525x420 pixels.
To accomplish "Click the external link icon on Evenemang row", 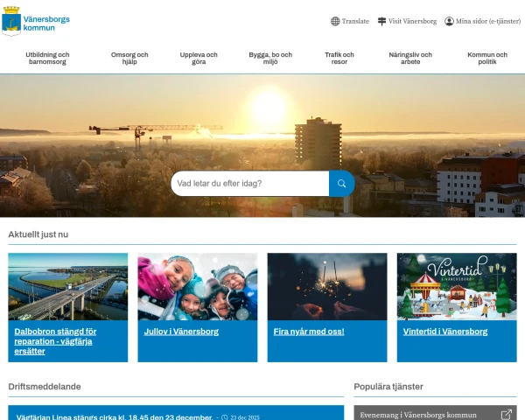I will point(507,415).
